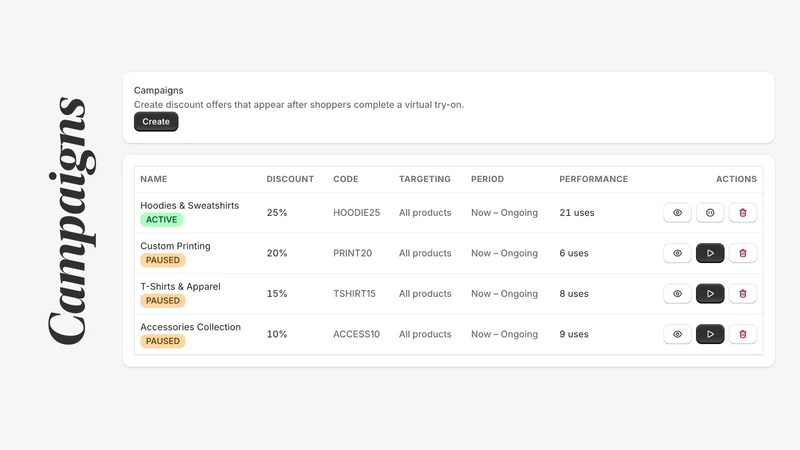
Task: Click the NAME column header
Action: pyautogui.click(x=154, y=179)
